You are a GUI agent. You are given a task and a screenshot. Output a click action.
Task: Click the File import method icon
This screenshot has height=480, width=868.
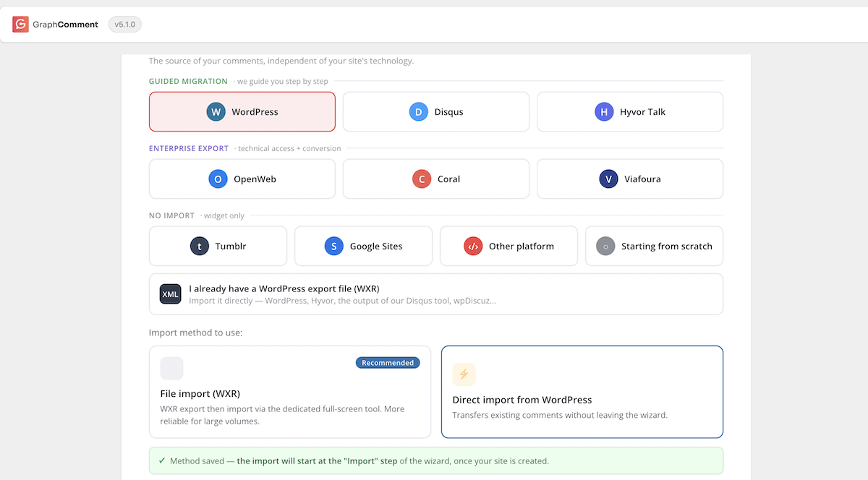point(171,368)
